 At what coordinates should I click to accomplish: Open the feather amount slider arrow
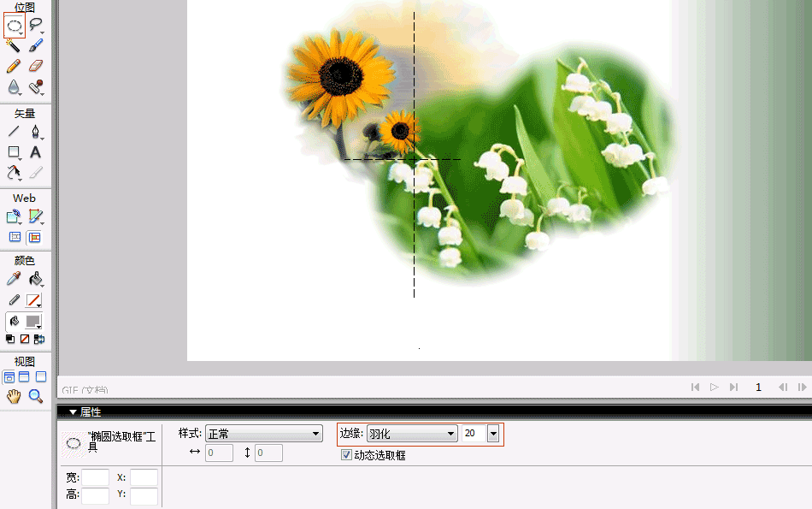492,434
